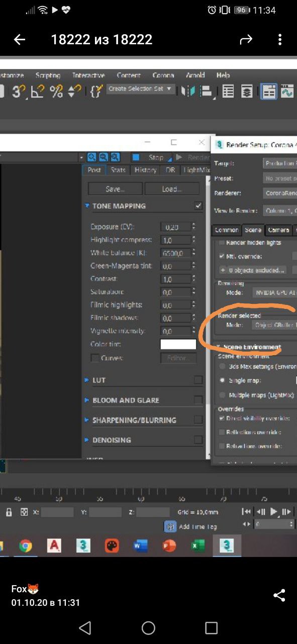Select the 3ds Max settings radio button
Screen dimensions: 297x644
point(222,367)
